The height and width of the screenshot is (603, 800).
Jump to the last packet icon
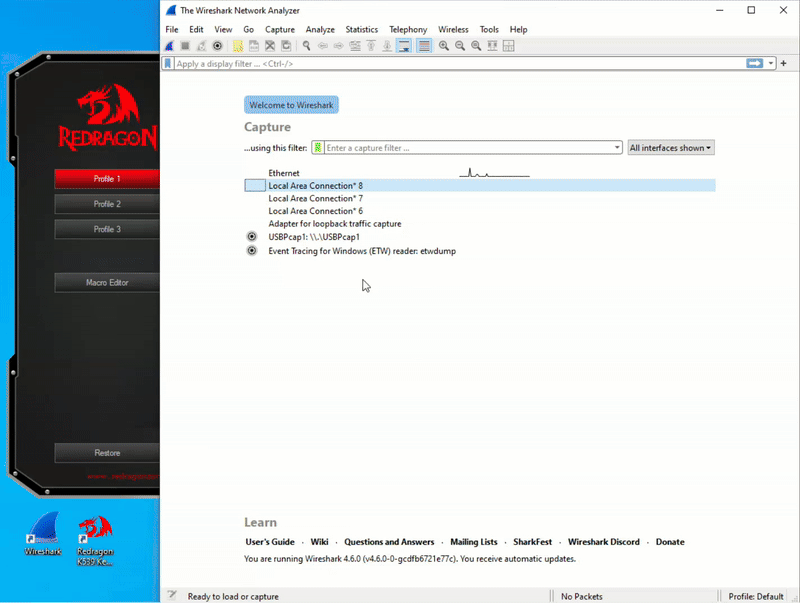coord(387,46)
